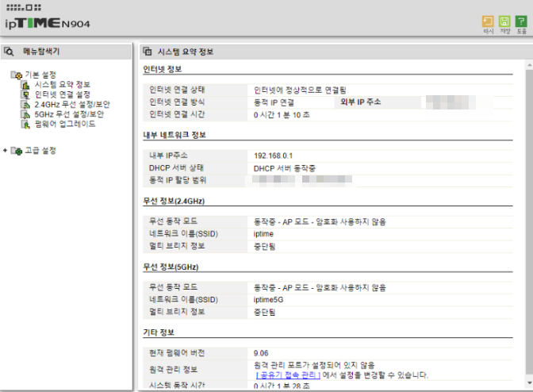Click the ipTIME N904 logo
This screenshot has height=392, width=533.
(48, 23)
